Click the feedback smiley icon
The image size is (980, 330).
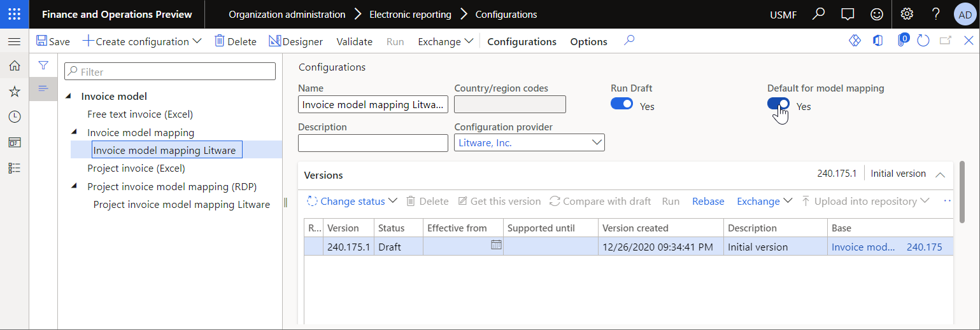coord(877,14)
